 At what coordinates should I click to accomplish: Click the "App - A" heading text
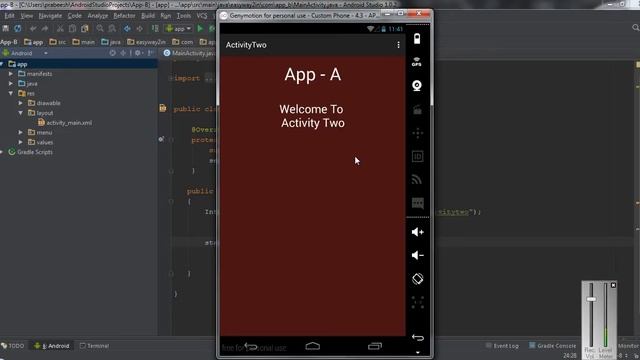[x=313, y=75]
